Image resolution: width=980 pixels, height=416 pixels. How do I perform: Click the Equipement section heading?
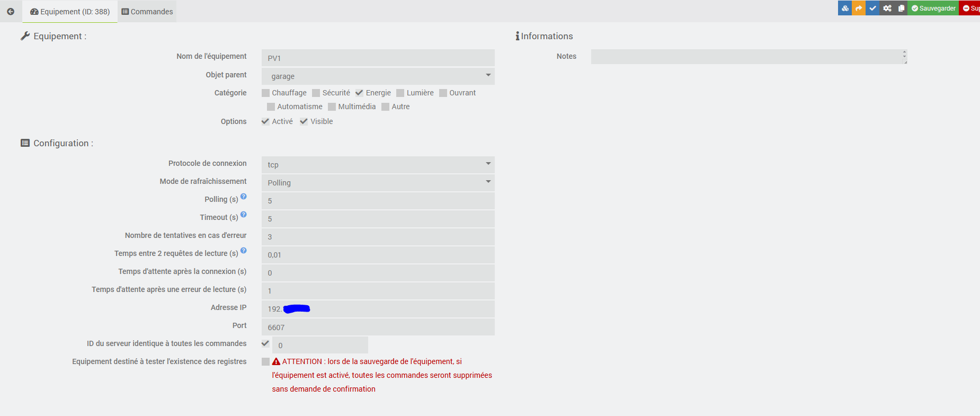pyautogui.click(x=54, y=36)
